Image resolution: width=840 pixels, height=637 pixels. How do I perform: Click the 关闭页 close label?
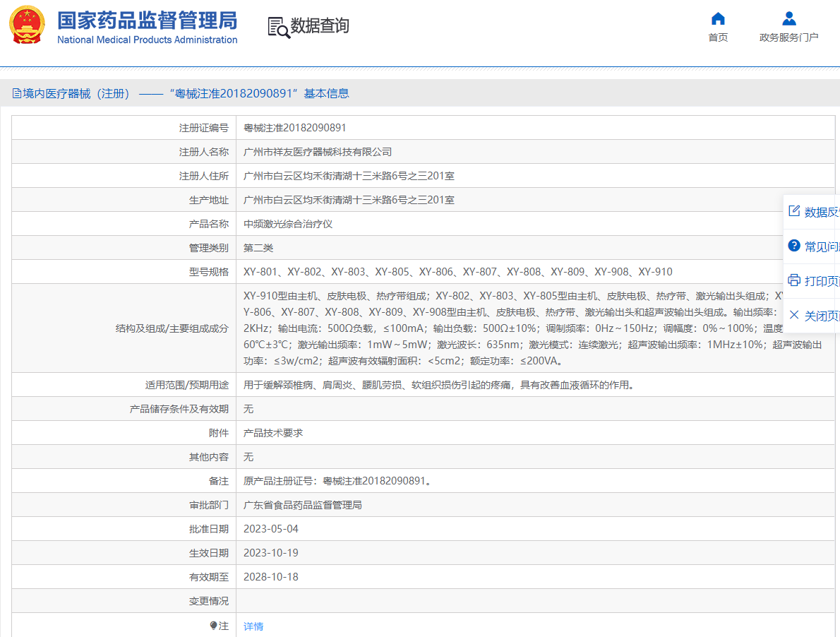822,316
